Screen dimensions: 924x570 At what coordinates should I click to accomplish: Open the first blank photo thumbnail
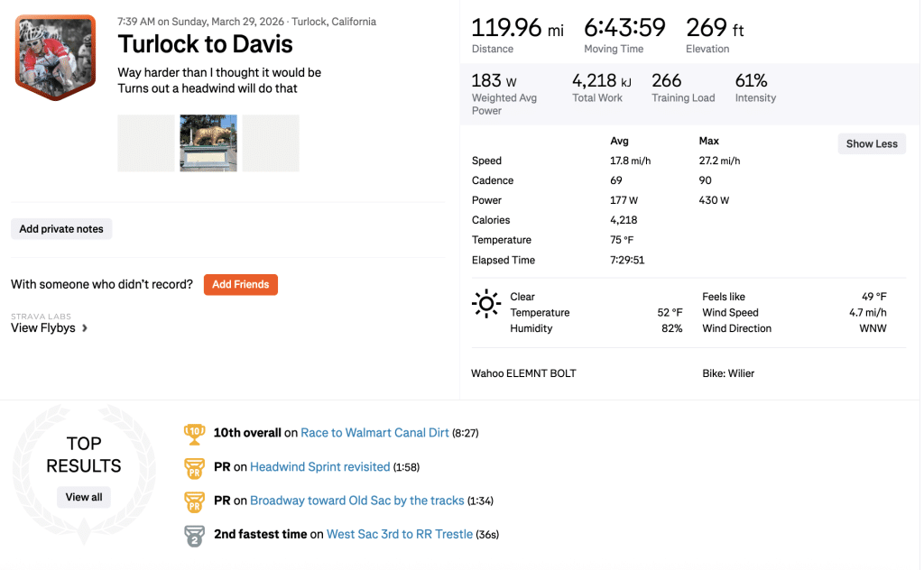(145, 142)
